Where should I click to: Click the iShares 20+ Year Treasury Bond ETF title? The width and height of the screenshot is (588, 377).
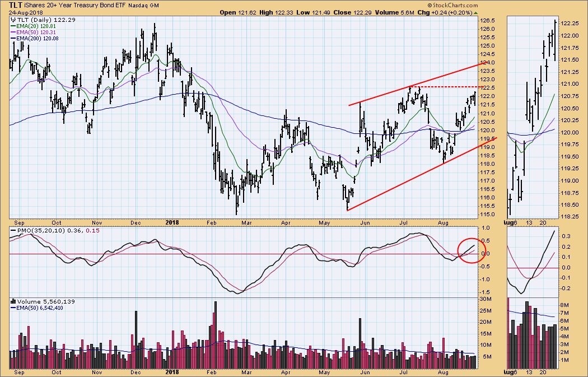[75, 5]
